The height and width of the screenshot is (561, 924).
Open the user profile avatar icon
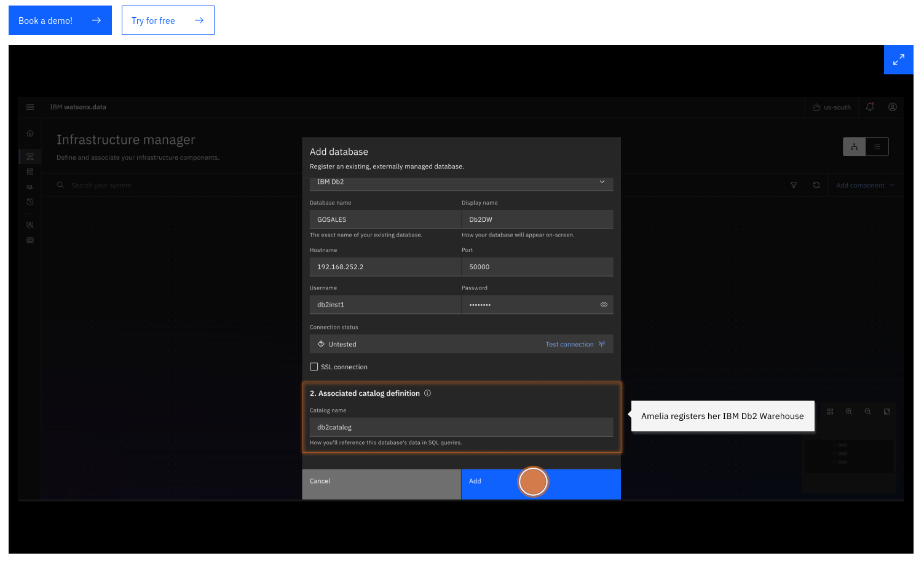point(893,107)
